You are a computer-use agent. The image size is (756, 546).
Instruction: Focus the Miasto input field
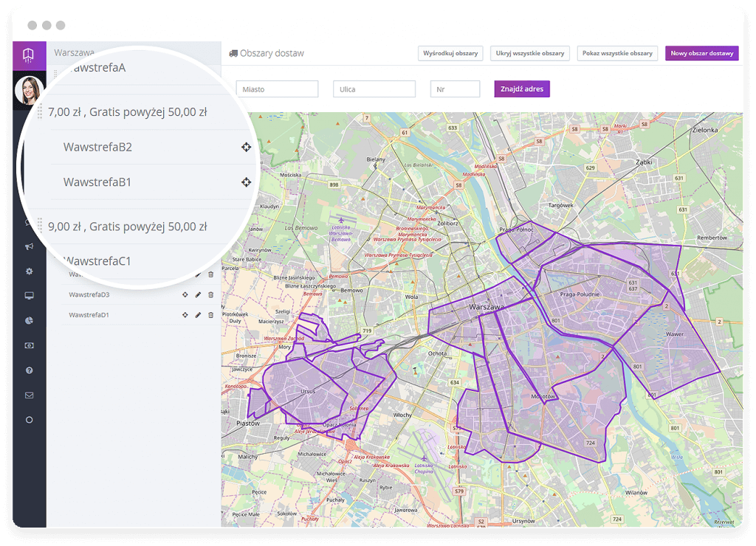click(x=277, y=89)
